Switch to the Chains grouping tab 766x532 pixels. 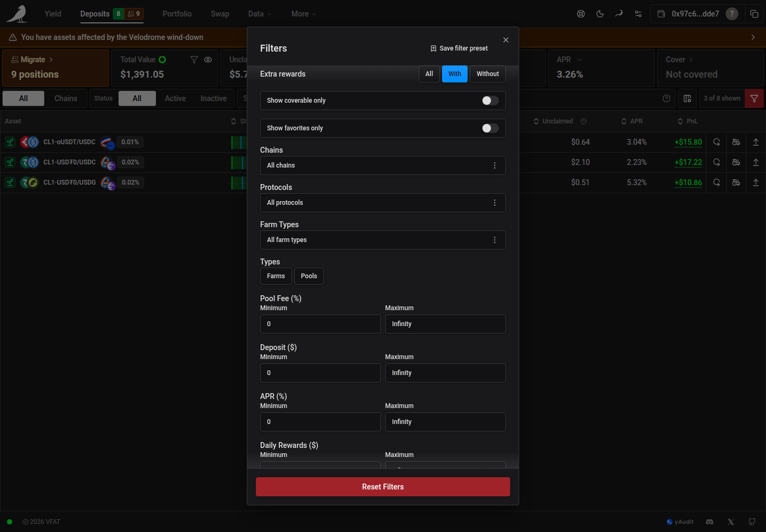click(66, 98)
